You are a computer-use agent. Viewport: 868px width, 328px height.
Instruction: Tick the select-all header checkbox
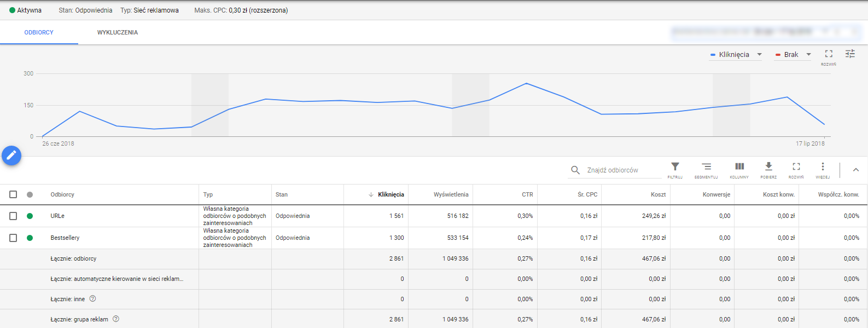click(13, 194)
